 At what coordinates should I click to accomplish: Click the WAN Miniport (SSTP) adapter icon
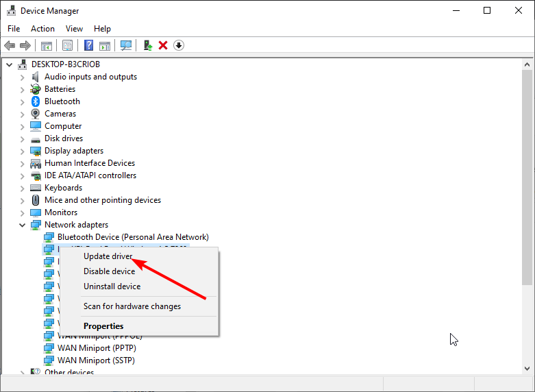(49, 360)
